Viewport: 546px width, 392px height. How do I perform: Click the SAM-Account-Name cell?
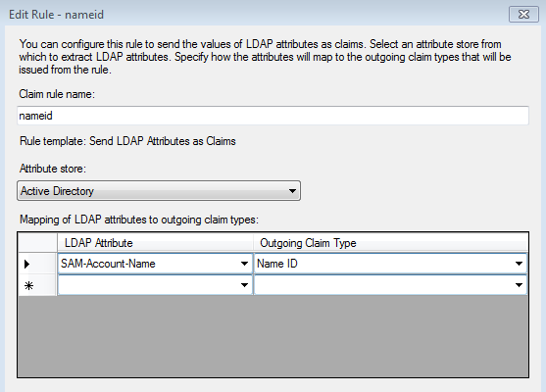point(155,264)
